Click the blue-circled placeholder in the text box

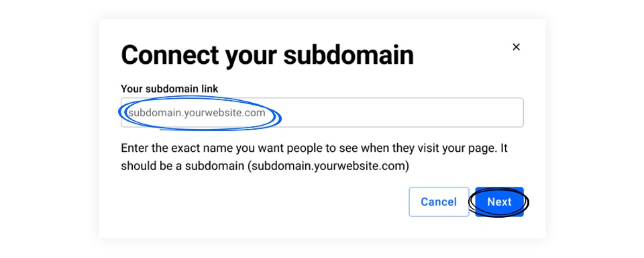pyautogui.click(x=197, y=113)
